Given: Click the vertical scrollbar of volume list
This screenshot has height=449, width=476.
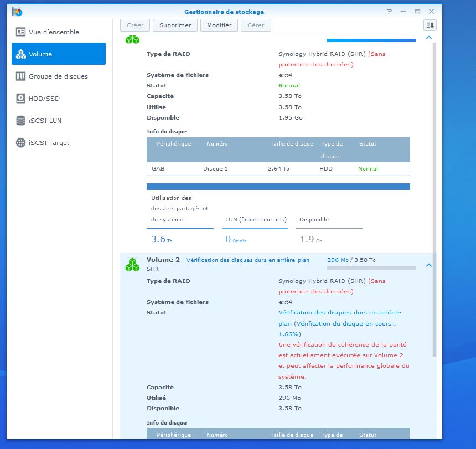Looking at the screenshot, I should tap(434, 199).
